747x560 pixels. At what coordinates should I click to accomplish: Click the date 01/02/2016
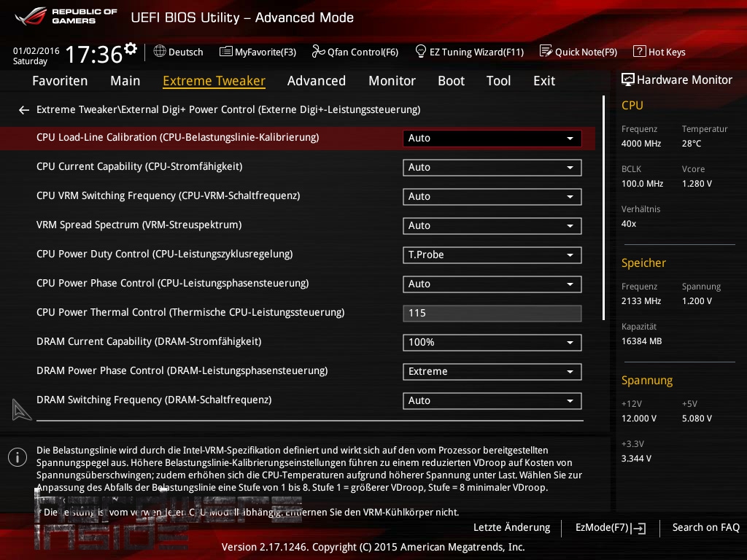(x=36, y=50)
